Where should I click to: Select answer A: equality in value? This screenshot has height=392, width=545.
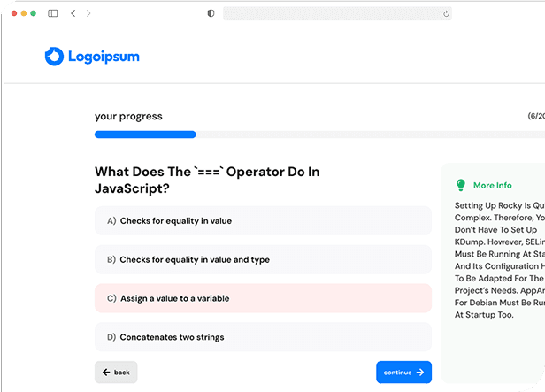coord(263,220)
